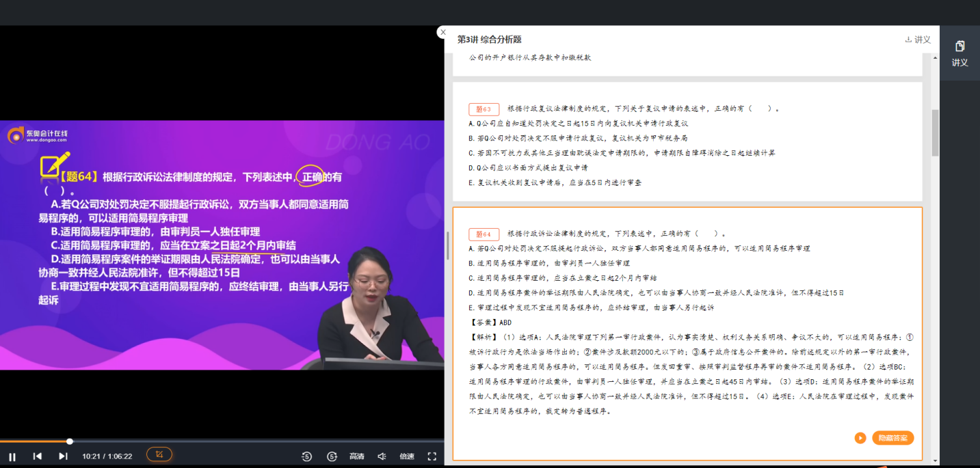
Task: Mute the video volume speaker icon
Action: [x=382, y=456]
